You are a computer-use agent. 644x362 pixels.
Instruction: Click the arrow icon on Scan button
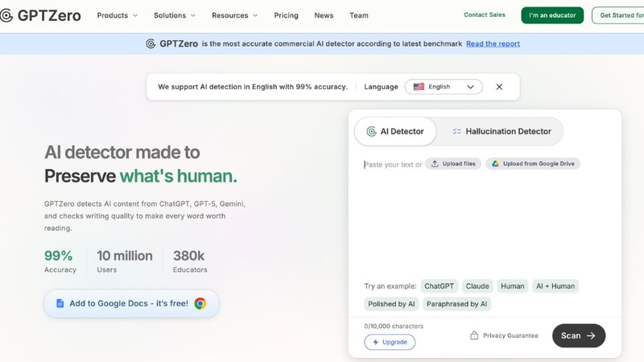591,335
